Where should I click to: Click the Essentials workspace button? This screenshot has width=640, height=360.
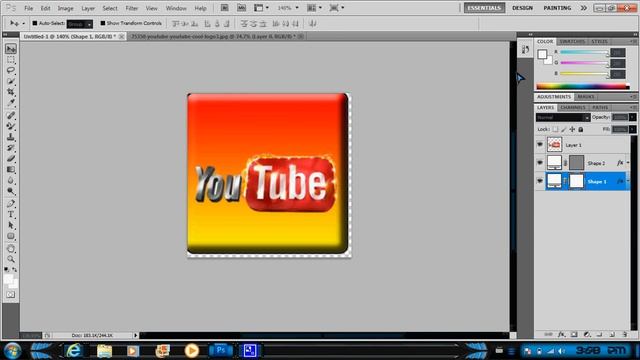[484, 8]
